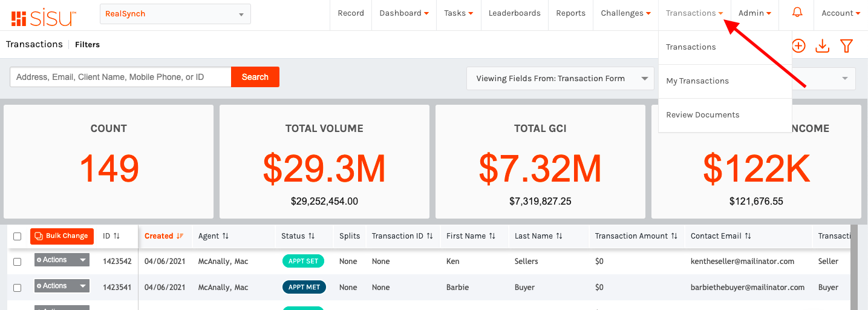Tick the select-all header checkbox

click(18, 237)
